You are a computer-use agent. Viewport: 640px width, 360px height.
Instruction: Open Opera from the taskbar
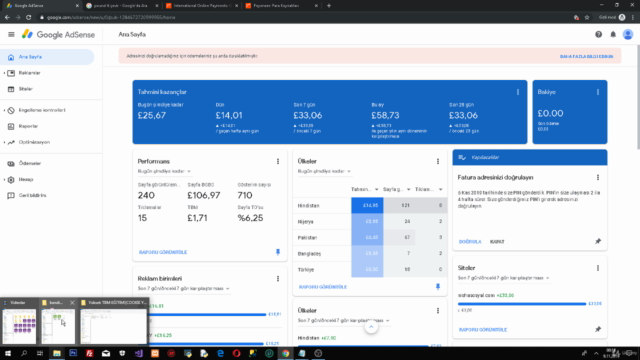coord(236,353)
